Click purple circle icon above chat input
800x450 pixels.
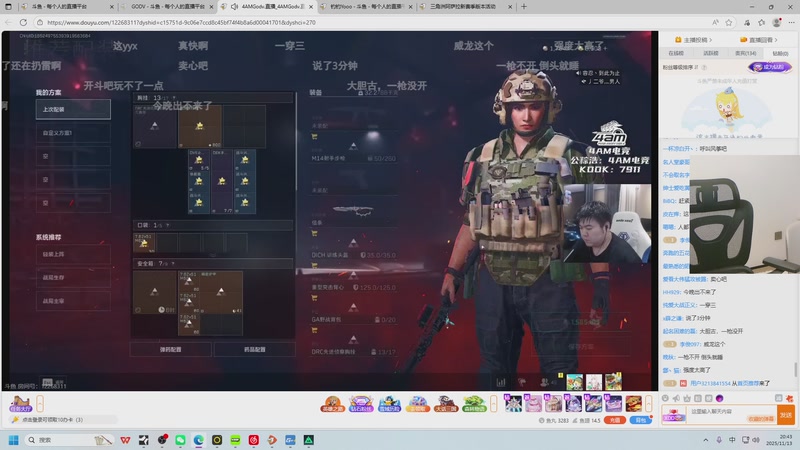pos(719,398)
